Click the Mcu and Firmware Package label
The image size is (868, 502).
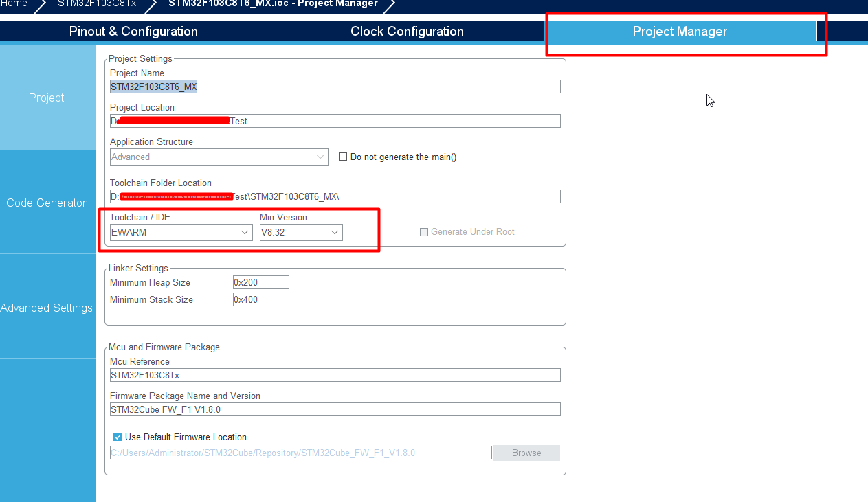tap(164, 347)
